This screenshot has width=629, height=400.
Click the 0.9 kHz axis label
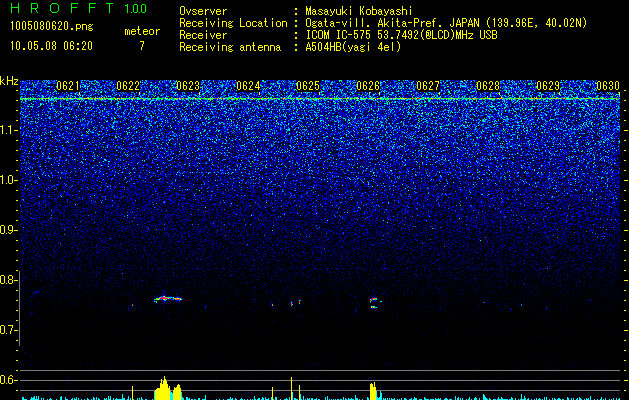8,230
